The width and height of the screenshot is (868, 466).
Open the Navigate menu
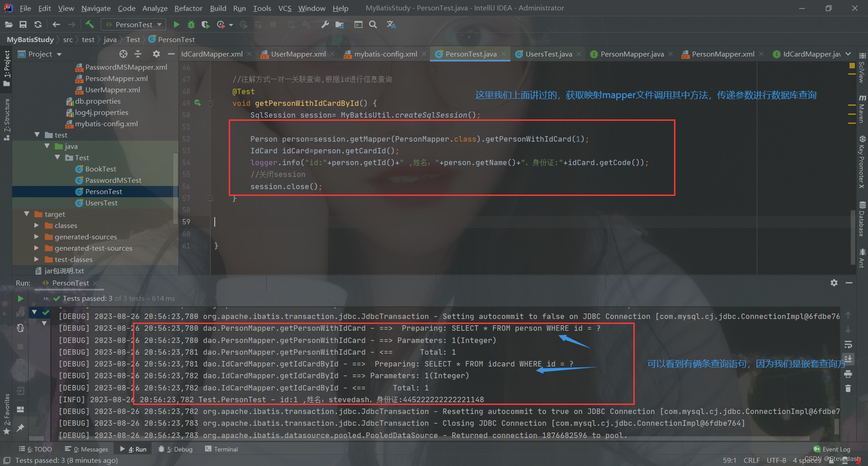point(96,8)
